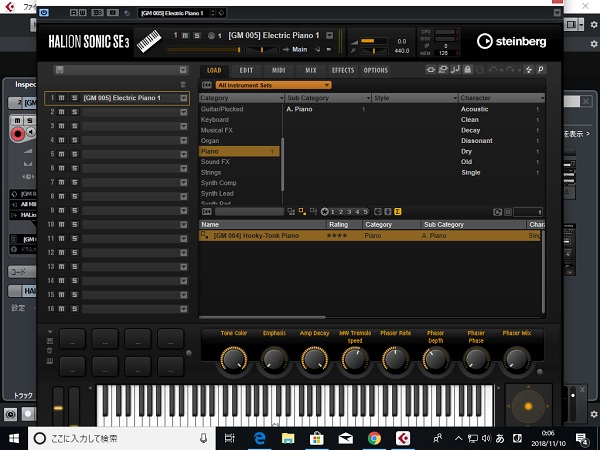Click the redo arrow in plugin toolbar
This screenshot has width=600, height=450.
point(510,70)
